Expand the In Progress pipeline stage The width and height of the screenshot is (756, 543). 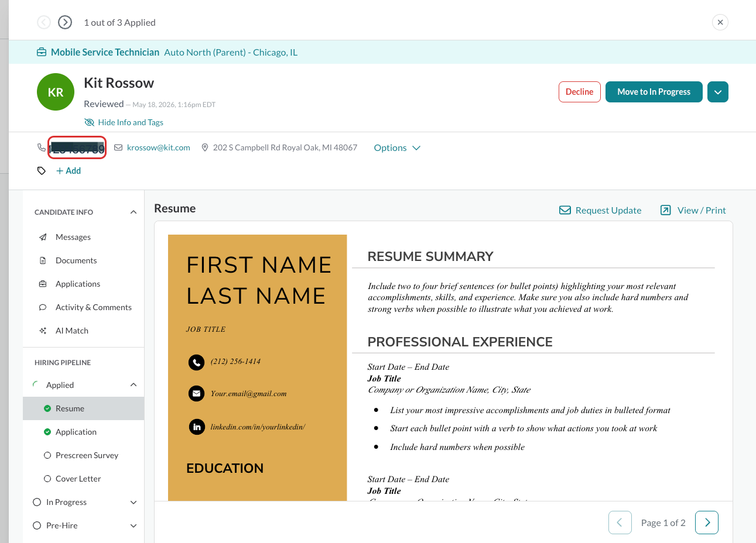coord(134,502)
